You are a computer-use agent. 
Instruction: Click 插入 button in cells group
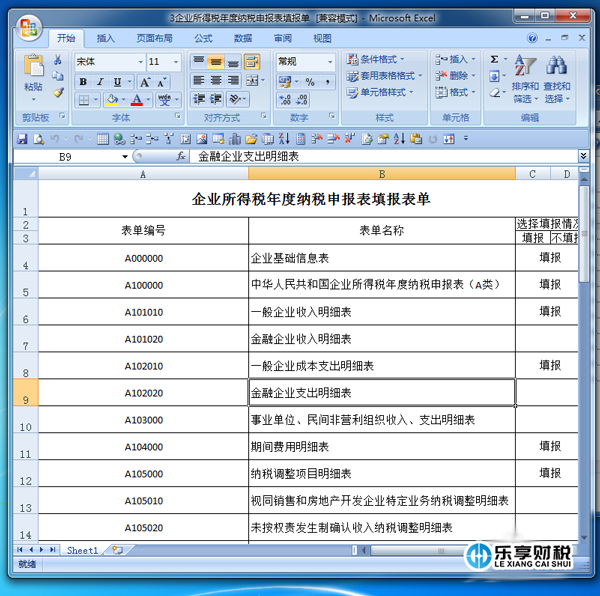[x=455, y=59]
